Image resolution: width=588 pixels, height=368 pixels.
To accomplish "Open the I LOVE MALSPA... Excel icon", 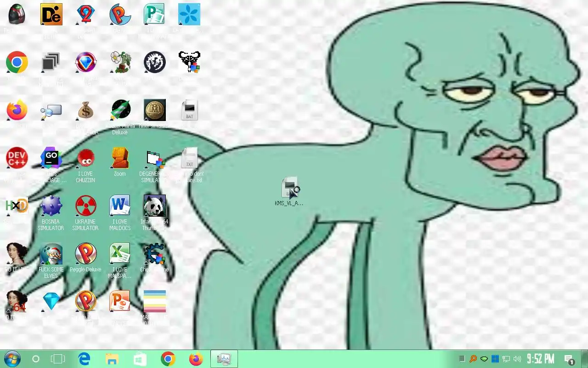I will pos(120,254).
